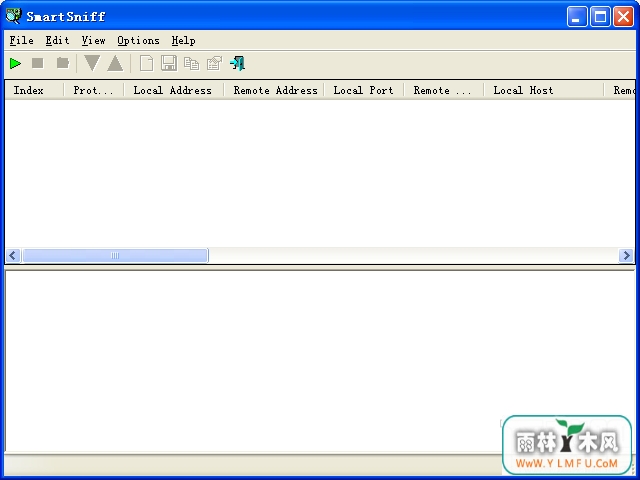Open the Options menu
This screenshot has height=480, width=640.
[138, 40]
